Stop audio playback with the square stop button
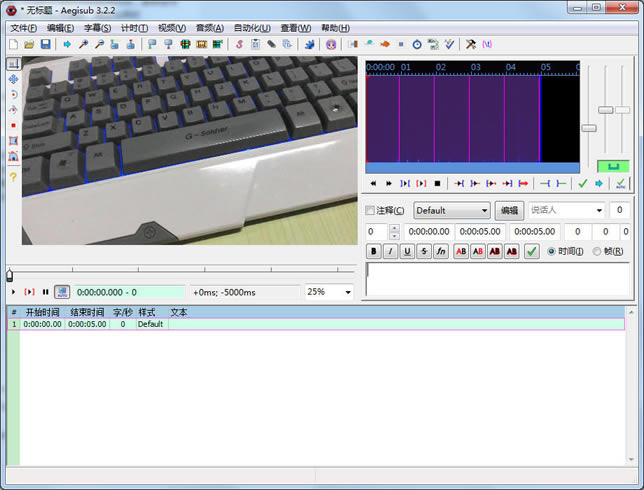 coord(437,184)
